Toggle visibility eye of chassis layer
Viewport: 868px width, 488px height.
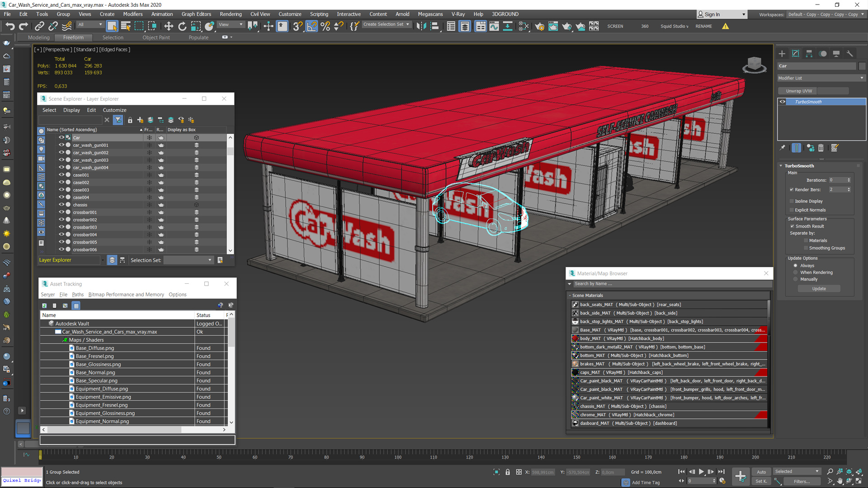point(61,205)
